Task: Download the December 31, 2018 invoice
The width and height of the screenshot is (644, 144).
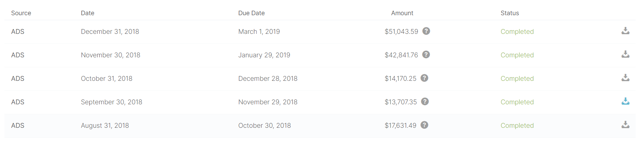Action: [x=625, y=31]
